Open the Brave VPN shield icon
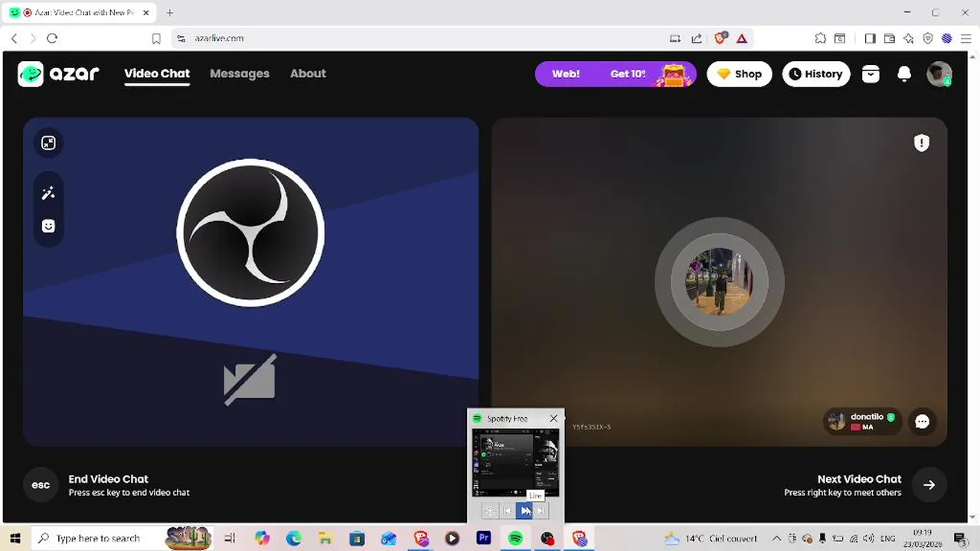The image size is (980, 551). [x=928, y=38]
